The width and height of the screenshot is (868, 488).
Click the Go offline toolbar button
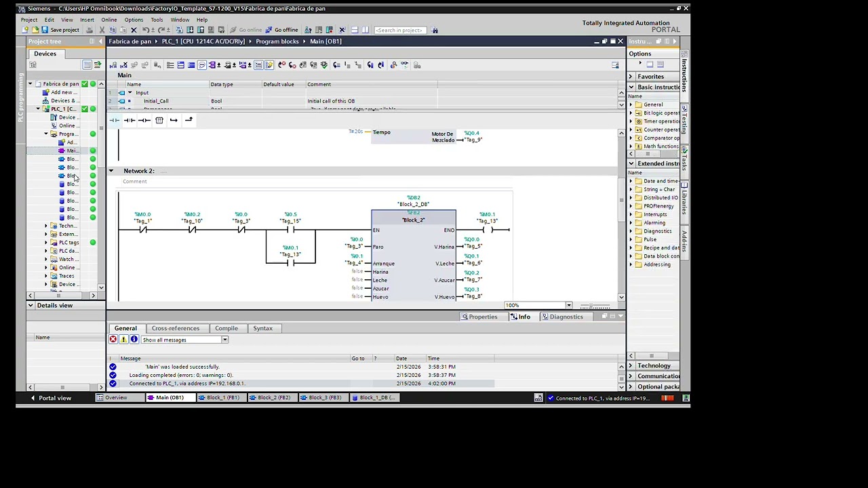tap(282, 30)
